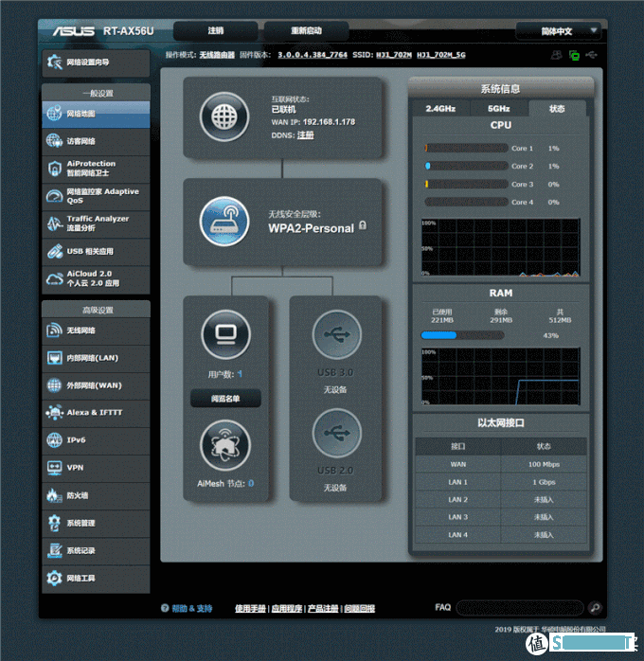The image size is (644, 661).
Task: Open 网络工具 tools icon
Action: coord(54,578)
